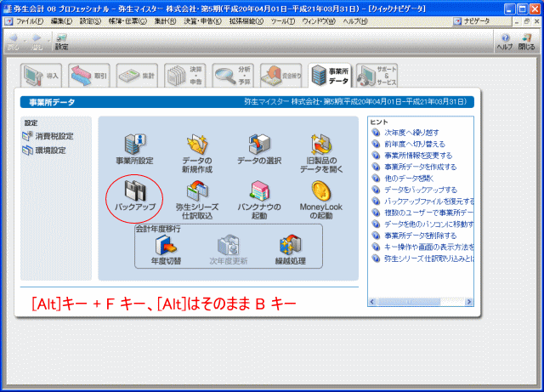Click the 次年度更新 icon

click(x=229, y=250)
